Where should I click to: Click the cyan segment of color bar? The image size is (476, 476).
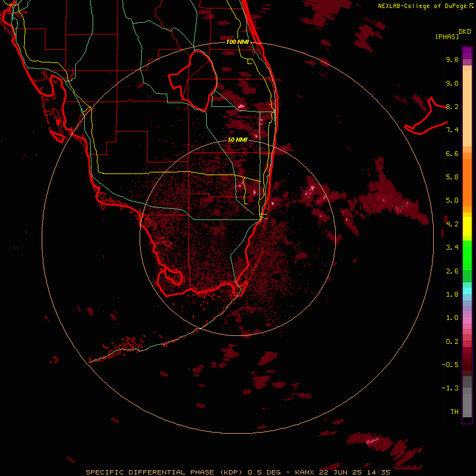[467, 291]
